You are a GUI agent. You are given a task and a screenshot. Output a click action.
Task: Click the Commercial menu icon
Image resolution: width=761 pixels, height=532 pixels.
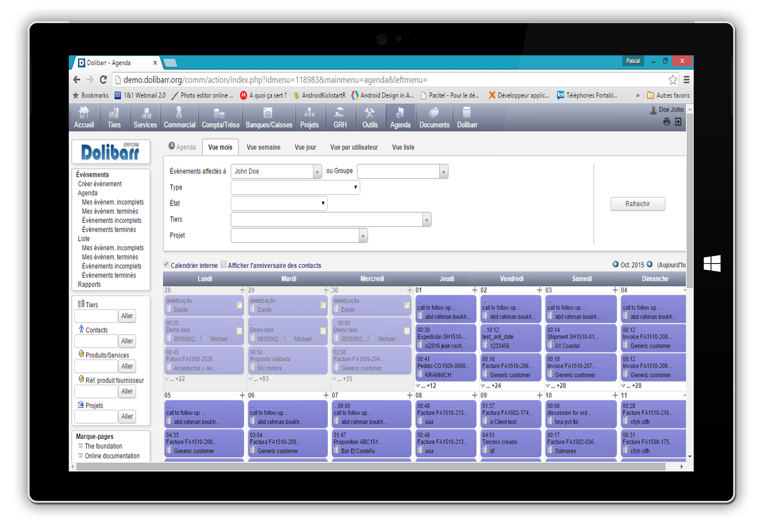coord(179,113)
